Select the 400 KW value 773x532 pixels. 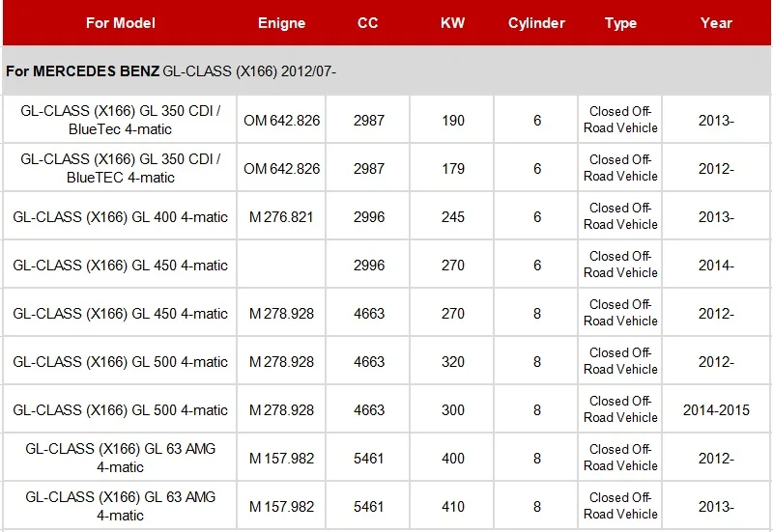click(x=453, y=458)
